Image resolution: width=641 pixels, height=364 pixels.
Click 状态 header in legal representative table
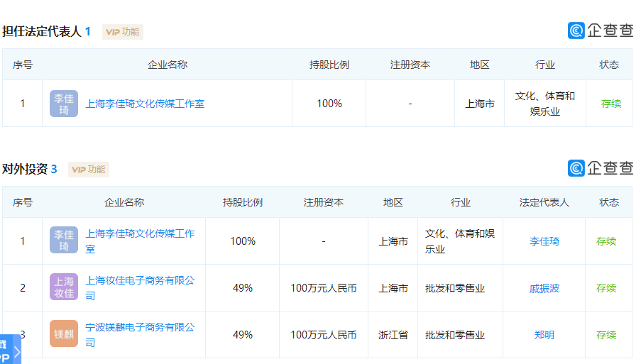[609, 65]
